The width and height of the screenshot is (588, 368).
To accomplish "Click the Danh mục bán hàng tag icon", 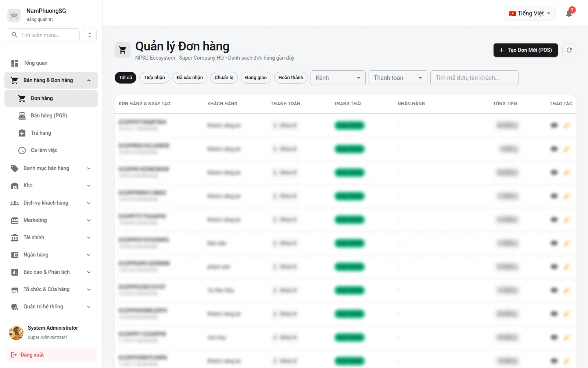I will coord(15,169).
